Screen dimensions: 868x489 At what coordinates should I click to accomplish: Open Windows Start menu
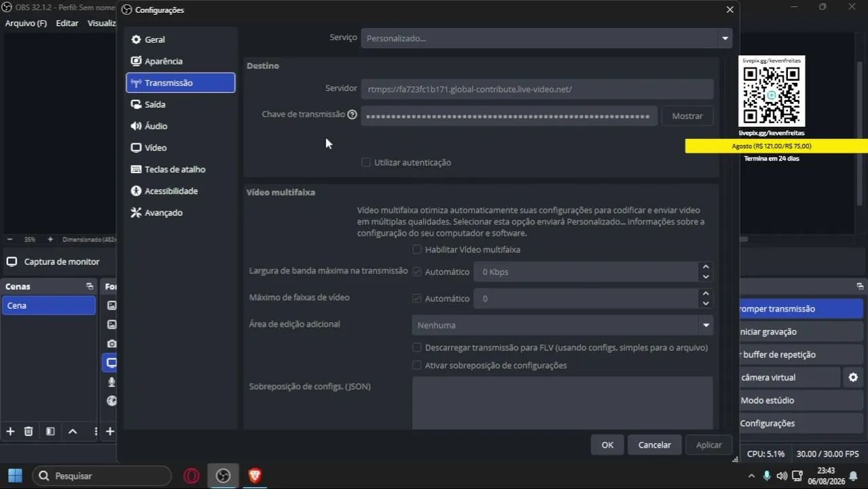coord(15,476)
